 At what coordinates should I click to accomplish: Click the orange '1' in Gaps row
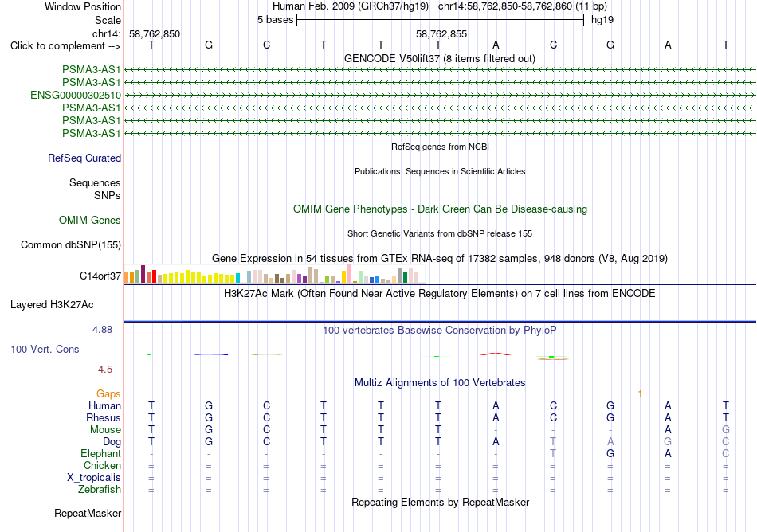[x=640, y=394]
